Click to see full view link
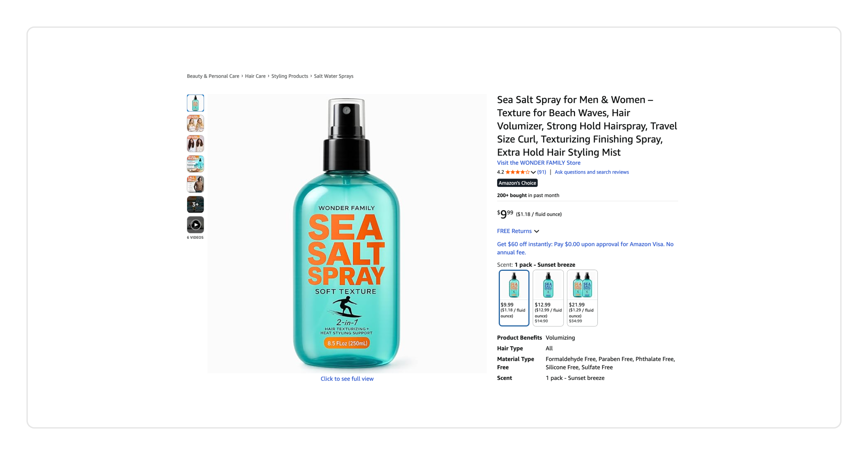This screenshot has width=868, height=455. (x=347, y=379)
